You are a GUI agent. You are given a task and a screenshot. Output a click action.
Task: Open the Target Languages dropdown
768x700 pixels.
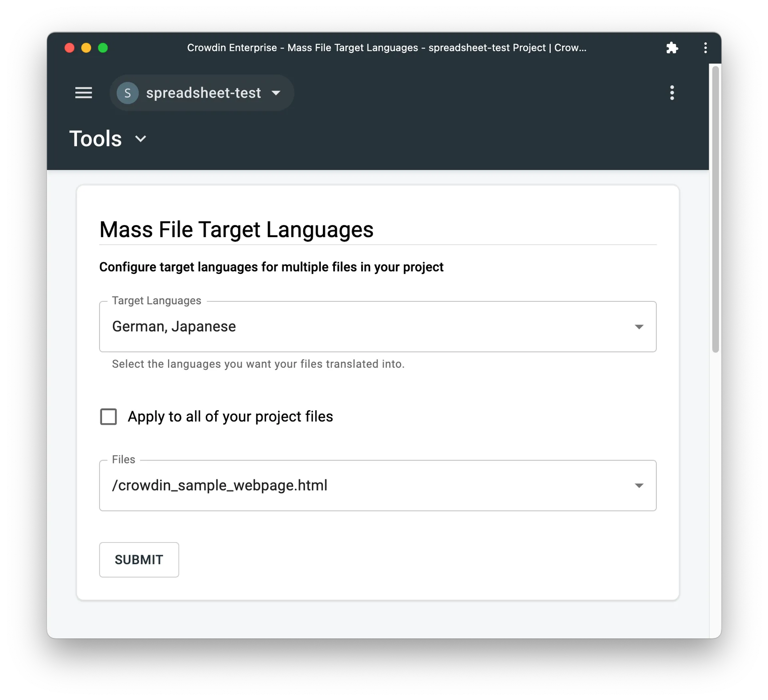click(378, 327)
